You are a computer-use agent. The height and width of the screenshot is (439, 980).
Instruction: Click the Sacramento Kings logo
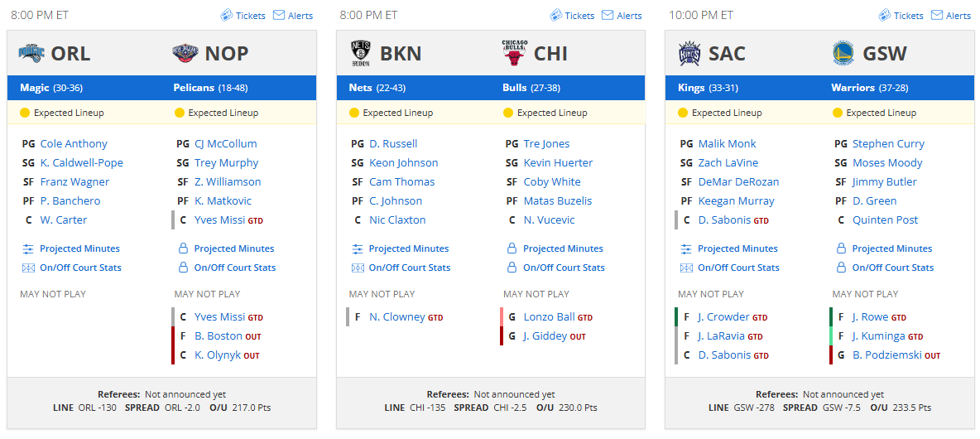point(689,54)
